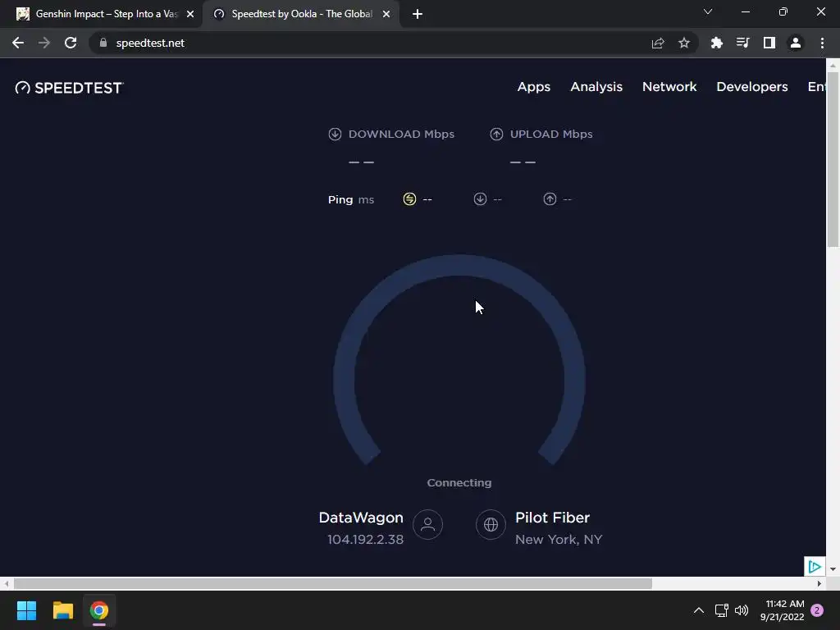840x630 pixels.
Task: Click the Ping ms label
Action: coord(351,200)
